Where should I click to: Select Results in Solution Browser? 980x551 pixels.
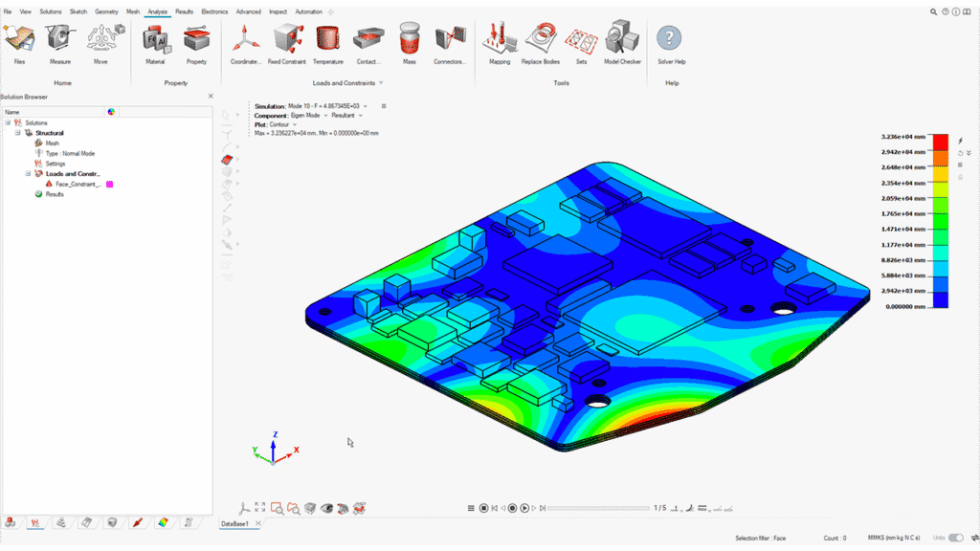55,194
